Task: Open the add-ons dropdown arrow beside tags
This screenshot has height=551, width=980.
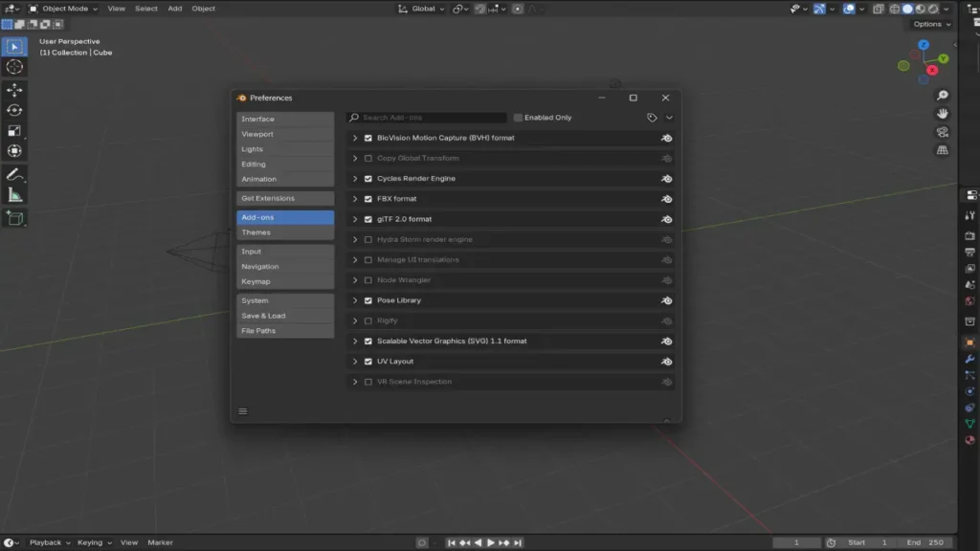Action: click(x=669, y=118)
